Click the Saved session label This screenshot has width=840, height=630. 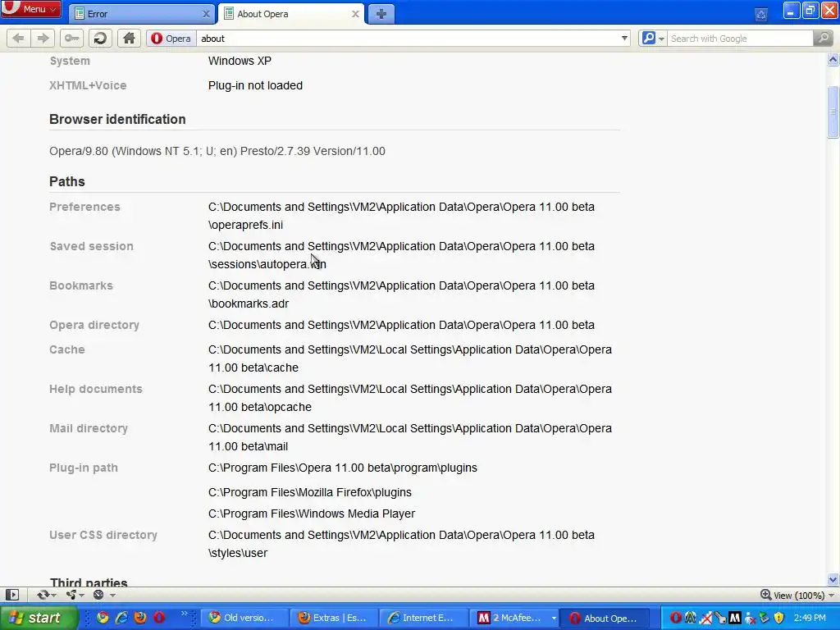(91, 246)
